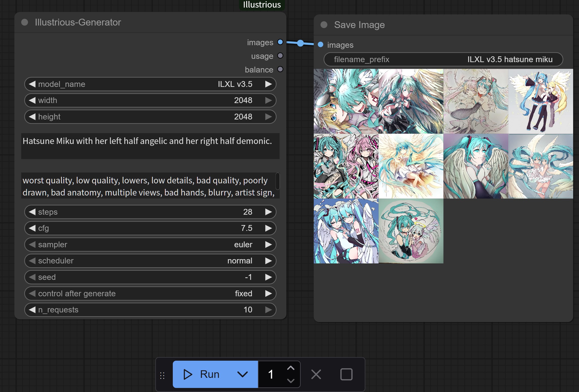Decrease the seed value
Viewport: 579px width, 392px height.
[x=32, y=277]
